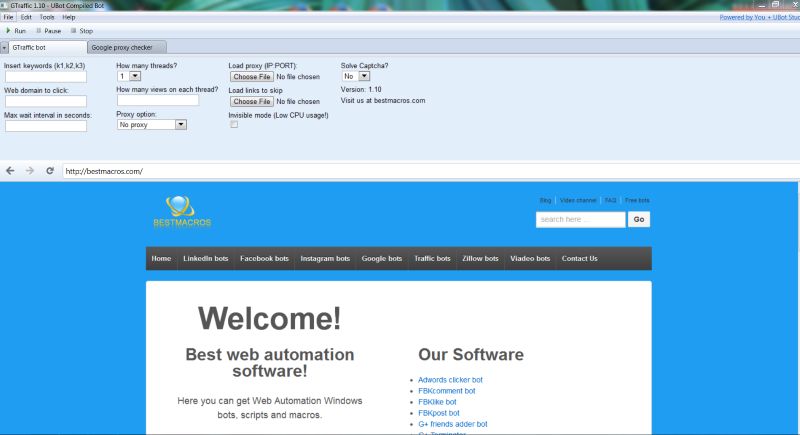Switch to the GTraffic bot tab

pos(47,47)
